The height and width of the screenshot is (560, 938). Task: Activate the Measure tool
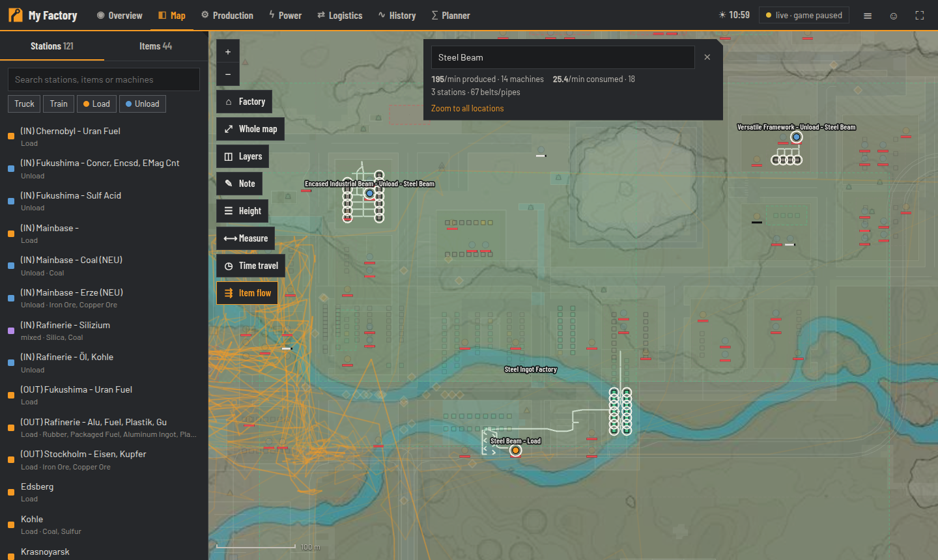(246, 238)
